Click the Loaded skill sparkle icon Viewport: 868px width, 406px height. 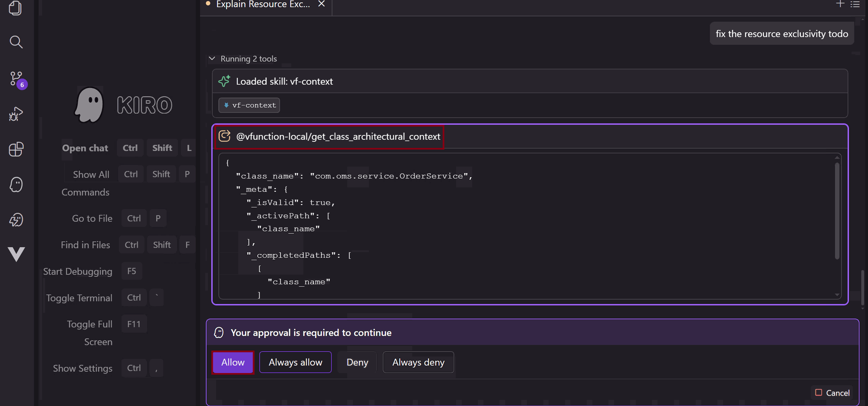(224, 81)
